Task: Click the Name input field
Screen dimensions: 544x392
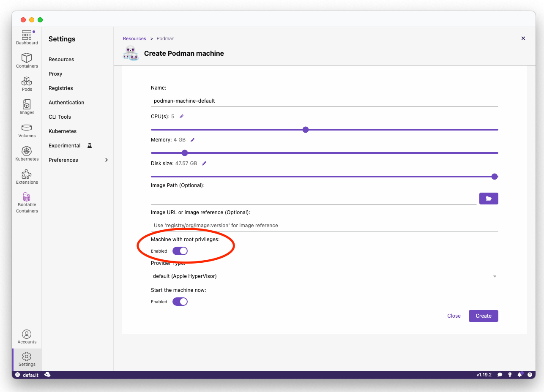Action: point(325,101)
